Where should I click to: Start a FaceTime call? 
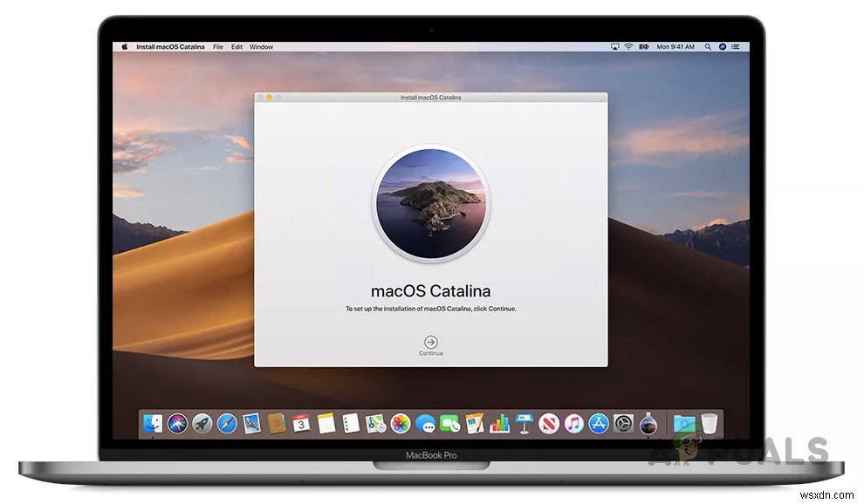click(452, 424)
